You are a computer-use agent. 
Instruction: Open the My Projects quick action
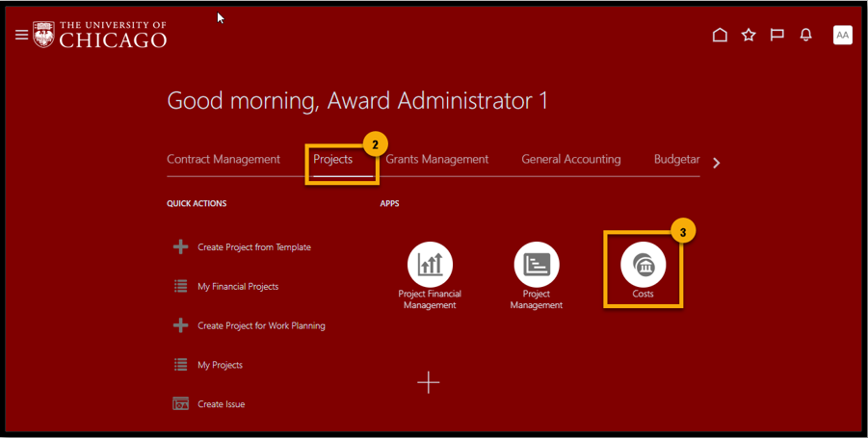pos(220,365)
